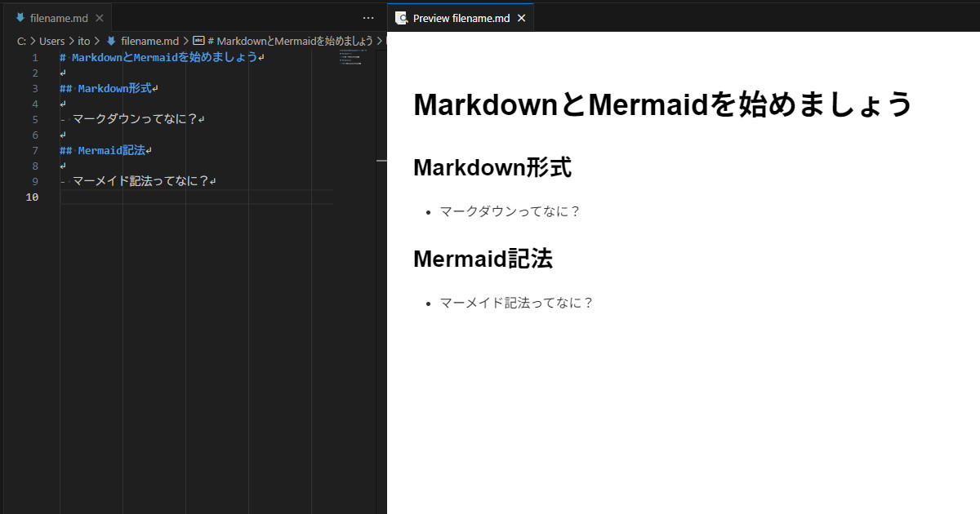The width and height of the screenshot is (980, 514).
Task: Click the markdown arrow icon in breadcrumb
Action: tap(111, 41)
